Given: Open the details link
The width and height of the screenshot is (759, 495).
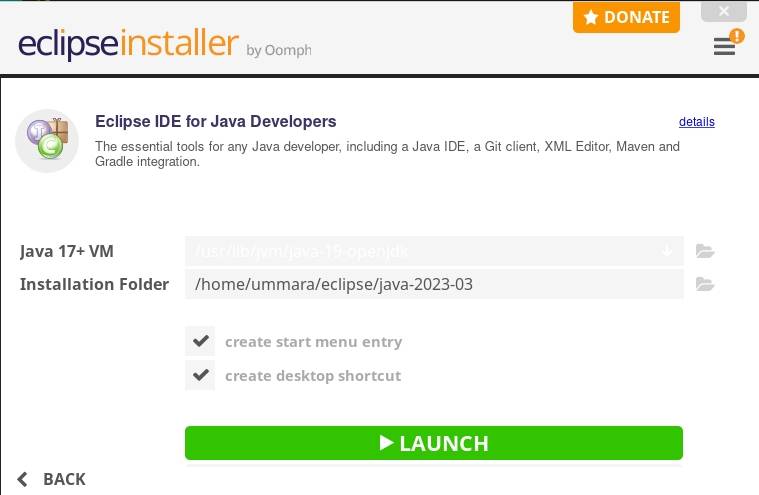Looking at the screenshot, I should click(x=697, y=122).
